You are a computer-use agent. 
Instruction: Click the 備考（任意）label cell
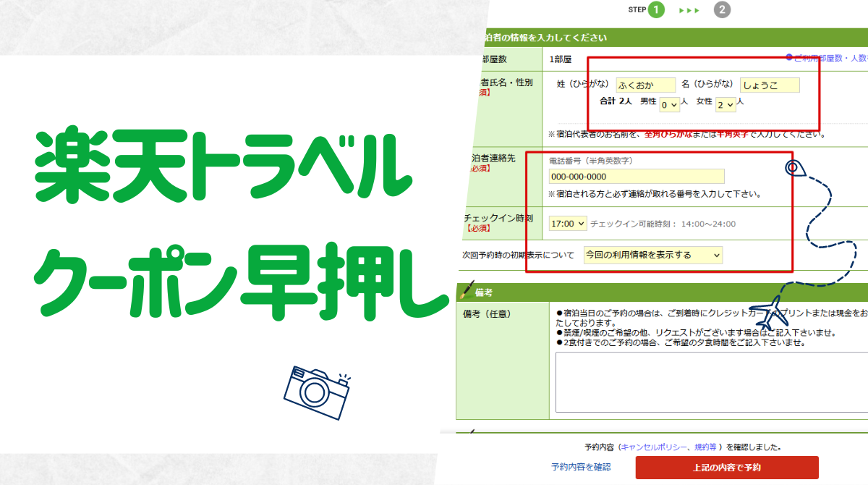[x=502, y=361]
